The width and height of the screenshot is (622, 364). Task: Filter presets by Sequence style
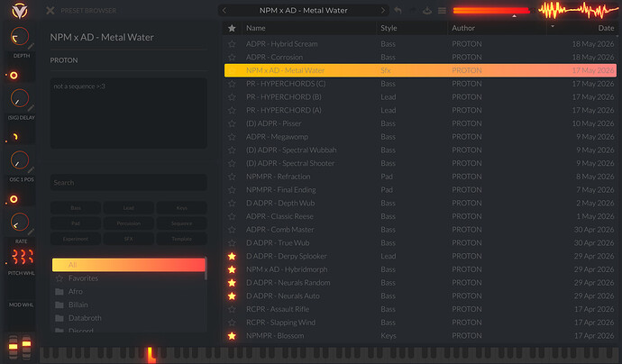(x=182, y=223)
